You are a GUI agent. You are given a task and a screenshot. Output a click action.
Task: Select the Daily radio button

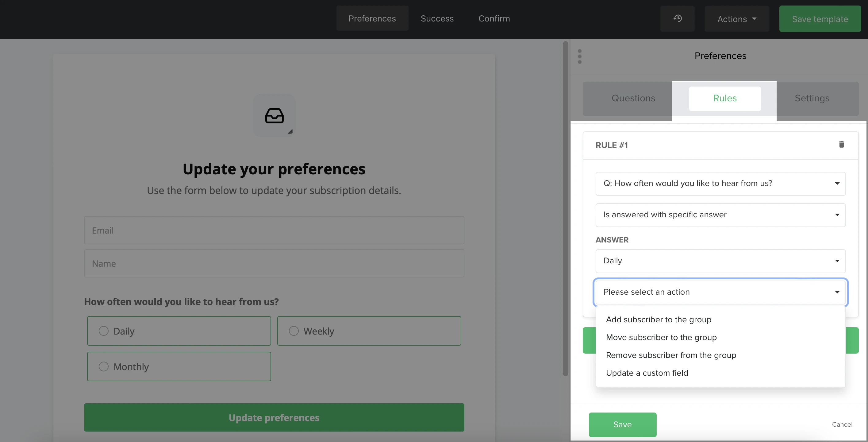point(104,331)
